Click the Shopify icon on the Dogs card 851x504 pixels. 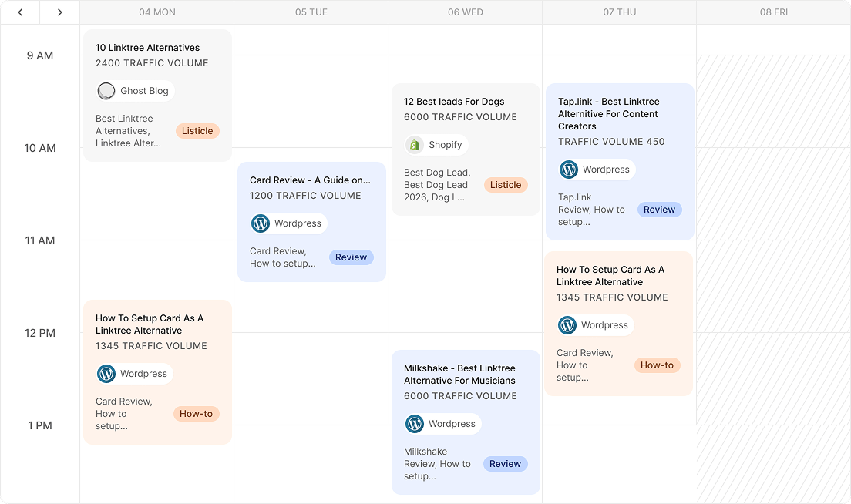415,145
